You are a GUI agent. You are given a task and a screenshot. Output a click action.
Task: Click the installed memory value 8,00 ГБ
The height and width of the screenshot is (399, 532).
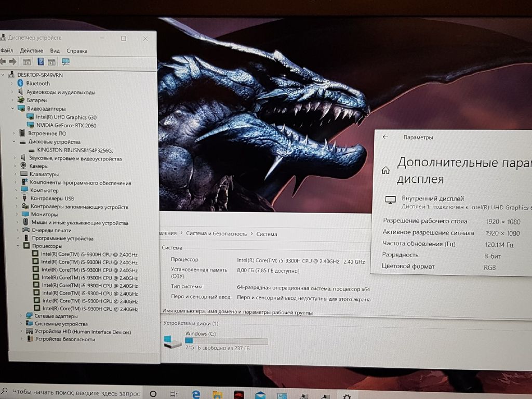click(268, 271)
